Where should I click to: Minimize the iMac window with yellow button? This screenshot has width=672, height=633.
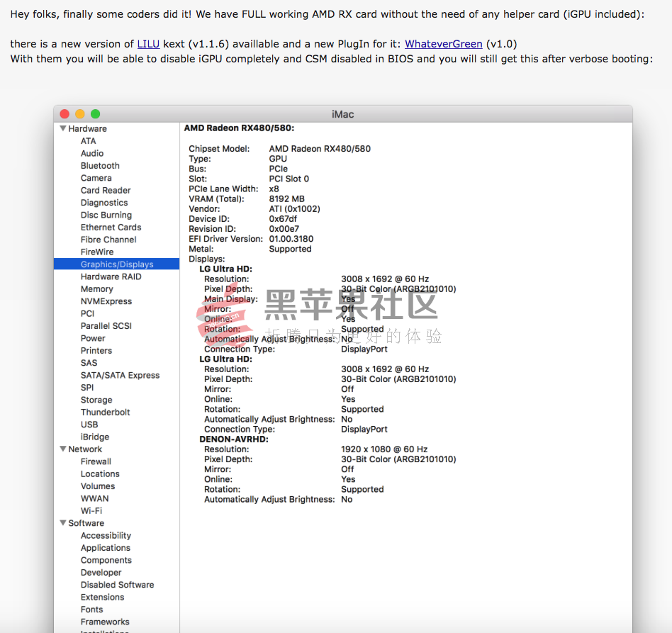(x=80, y=113)
